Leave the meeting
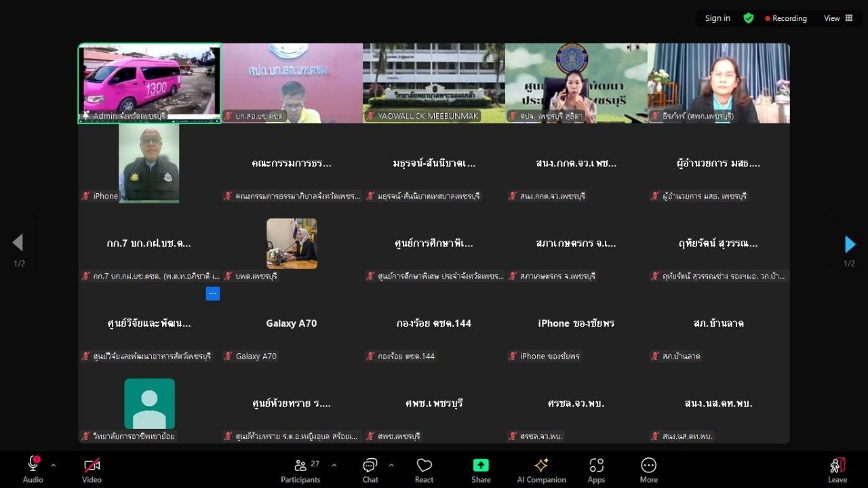The image size is (868, 488). 837,468
